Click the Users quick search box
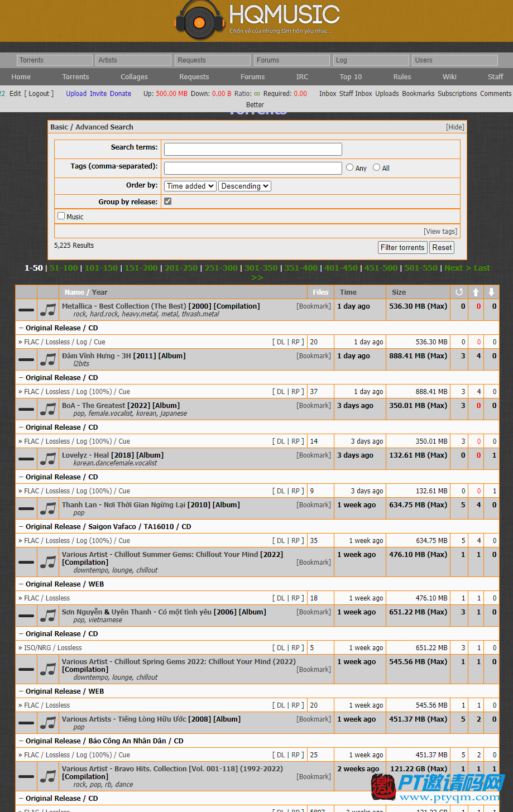 (455, 60)
